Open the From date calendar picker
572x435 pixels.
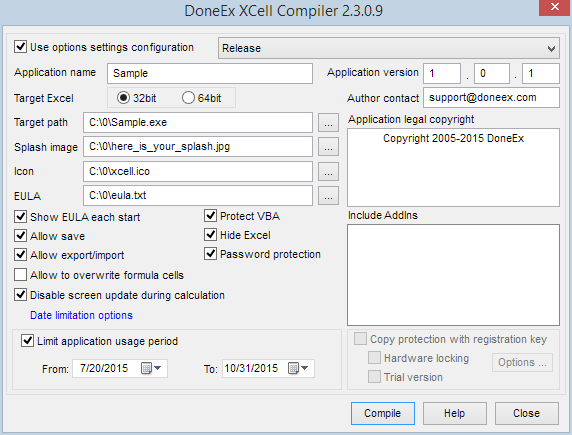151,368
